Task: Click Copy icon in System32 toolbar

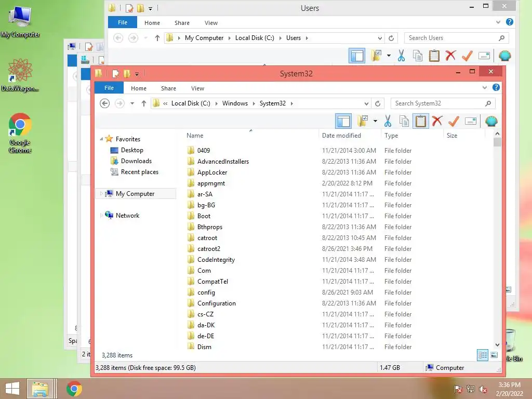Action: (404, 121)
